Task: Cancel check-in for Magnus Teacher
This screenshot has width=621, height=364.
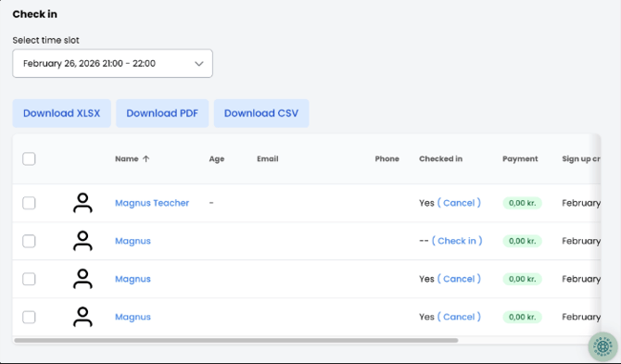Action: (x=459, y=203)
